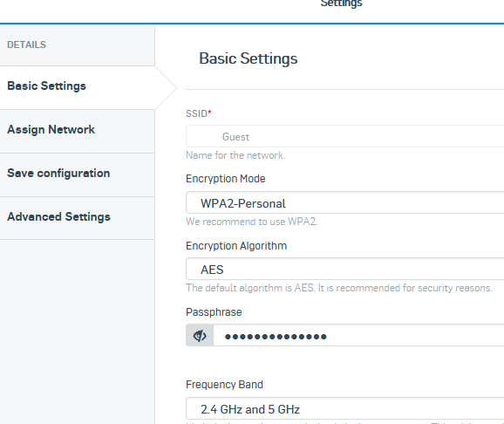This screenshot has width=504, height=424.
Task: Click the Passphrase label
Action: coord(214,312)
